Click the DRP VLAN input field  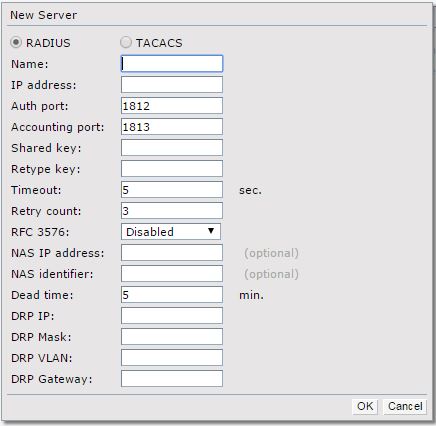pyautogui.click(x=172, y=358)
